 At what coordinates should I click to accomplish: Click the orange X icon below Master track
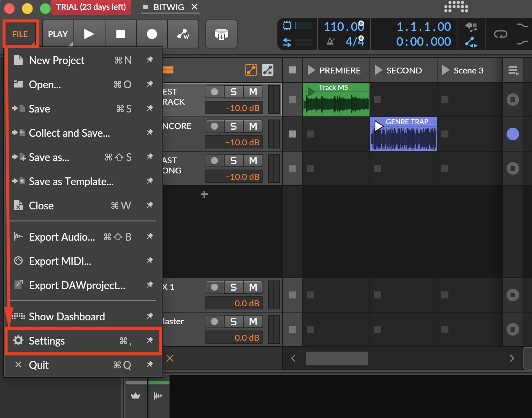point(170,358)
